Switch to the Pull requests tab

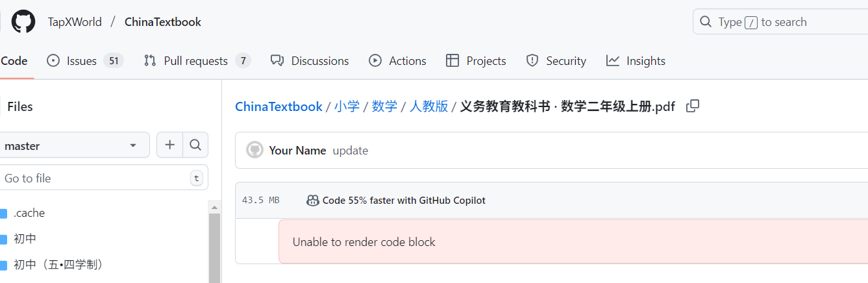point(197,61)
